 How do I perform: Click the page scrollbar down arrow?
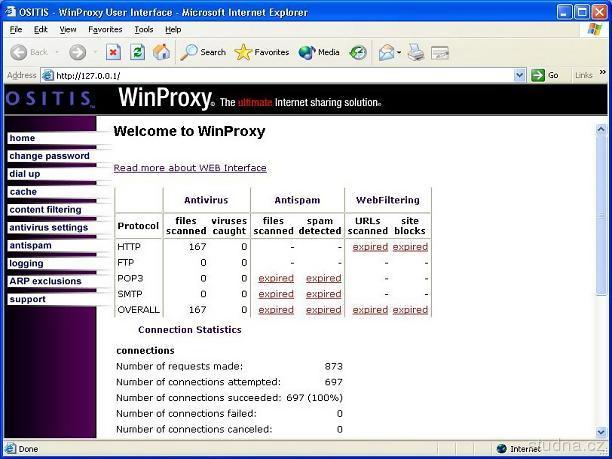click(x=601, y=431)
